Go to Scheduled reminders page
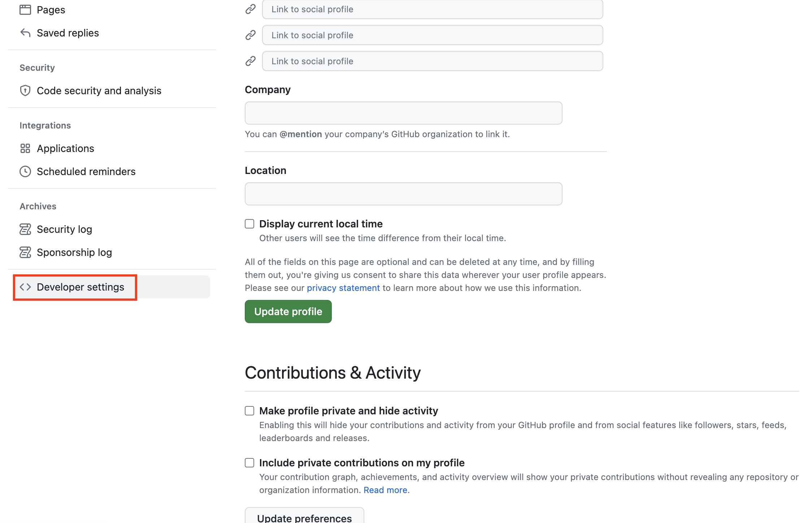812x523 pixels. click(x=86, y=171)
